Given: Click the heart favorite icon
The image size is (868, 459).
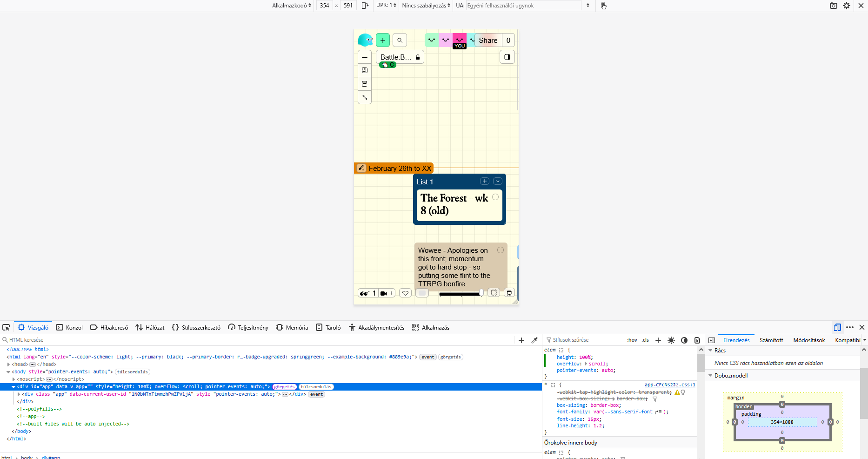Looking at the screenshot, I should [405, 293].
